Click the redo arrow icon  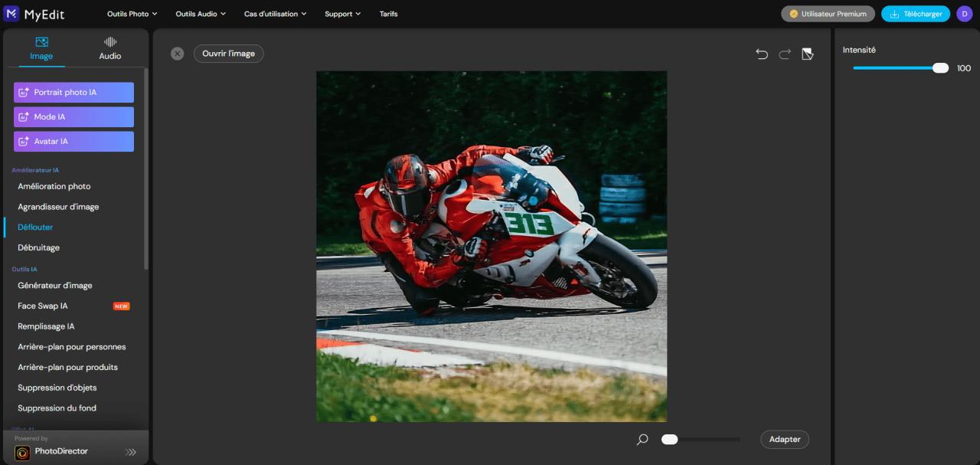pos(784,54)
